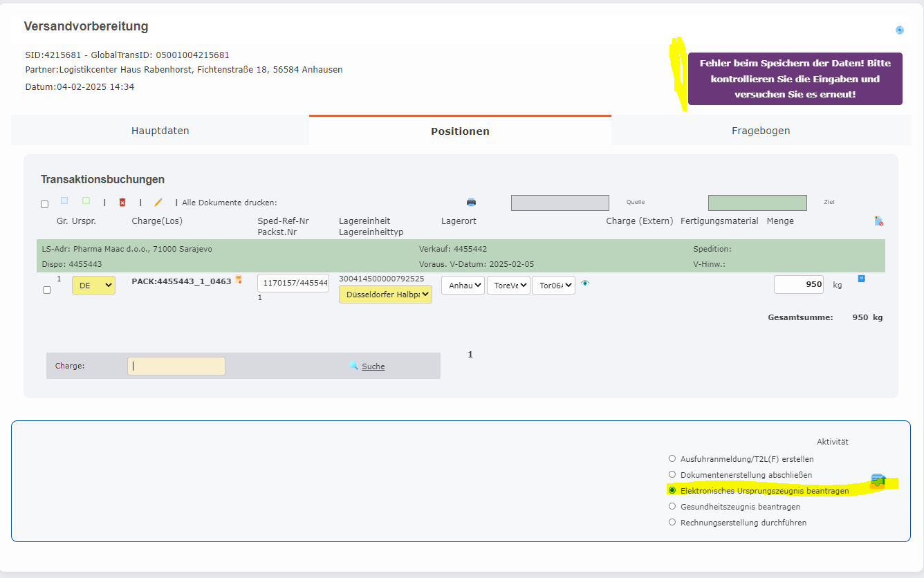Screen dimensions: 924x578
Task: Click the eye toggle beside the Tor06 dropdown
Action: tap(584, 283)
